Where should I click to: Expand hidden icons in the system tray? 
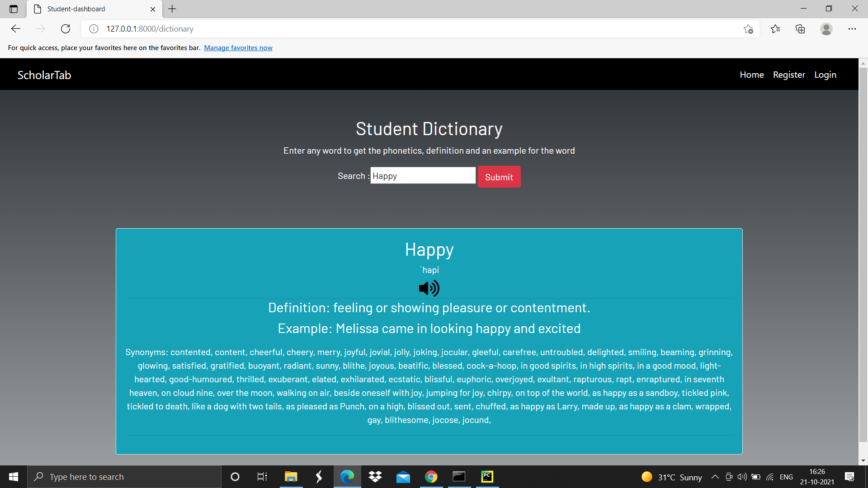click(x=715, y=477)
